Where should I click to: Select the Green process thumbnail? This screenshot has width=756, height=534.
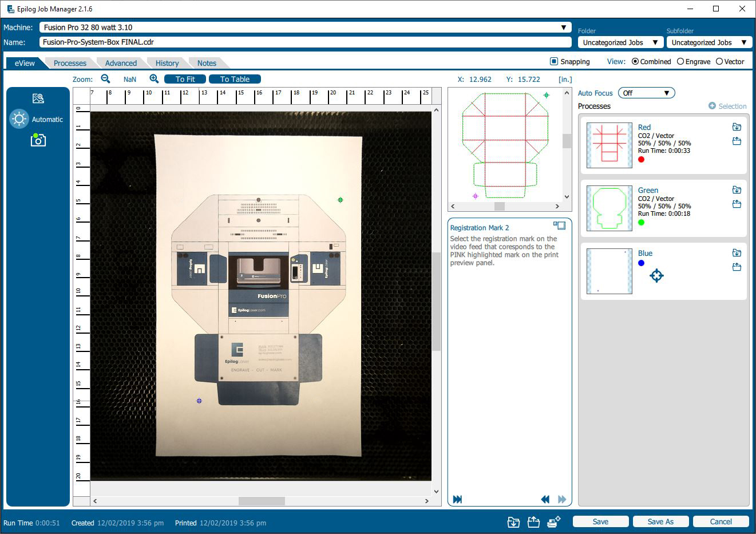[x=609, y=208]
